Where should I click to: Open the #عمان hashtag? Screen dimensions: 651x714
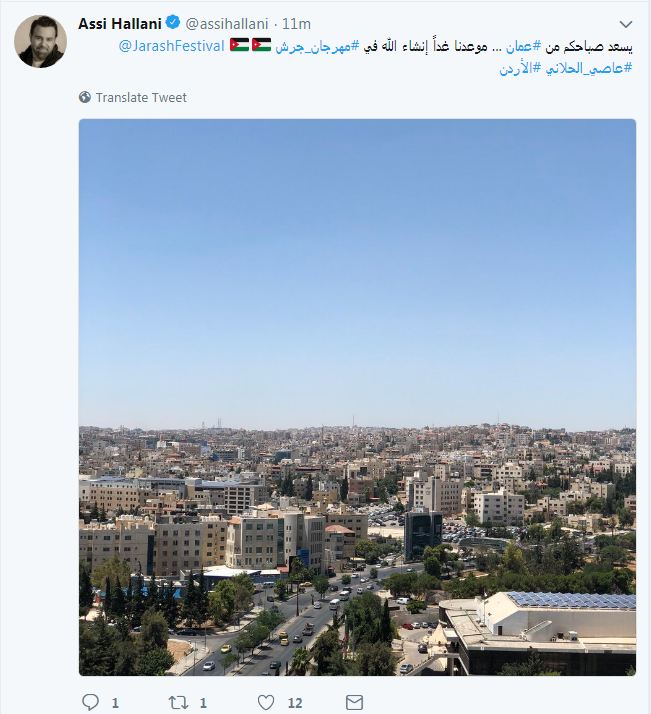tap(524, 46)
